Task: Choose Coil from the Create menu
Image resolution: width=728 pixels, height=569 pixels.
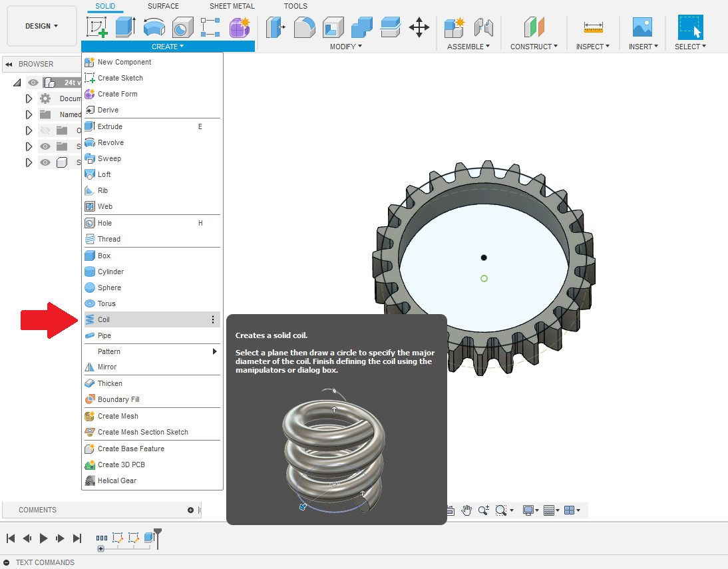Action: (x=104, y=319)
